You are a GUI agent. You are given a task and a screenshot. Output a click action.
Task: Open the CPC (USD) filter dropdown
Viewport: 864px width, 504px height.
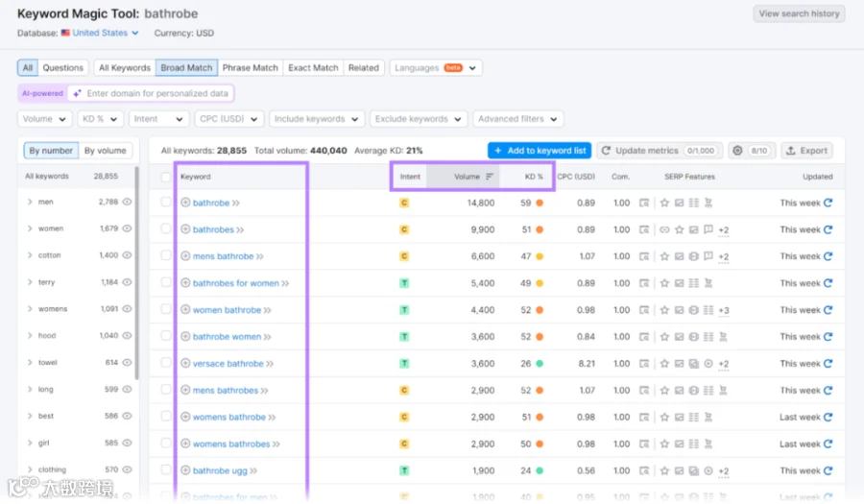point(228,119)
